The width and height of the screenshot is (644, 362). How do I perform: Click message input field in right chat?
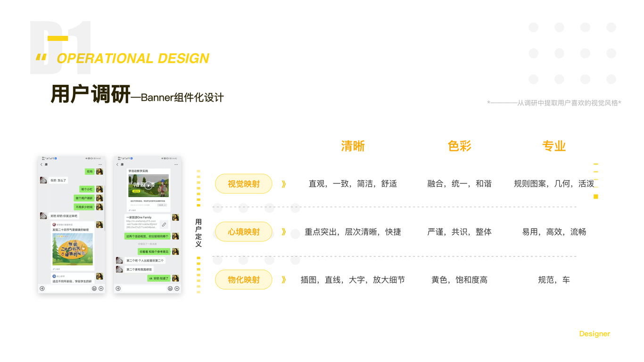pyautogui.click(x=144, y=288)
